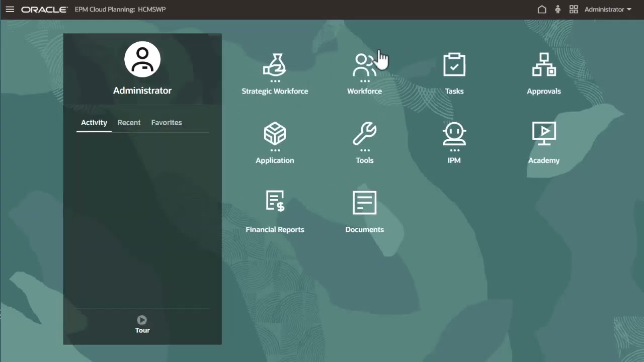The image size is (644, 362).
Task: Click the IPM label text
Action: 454,160
